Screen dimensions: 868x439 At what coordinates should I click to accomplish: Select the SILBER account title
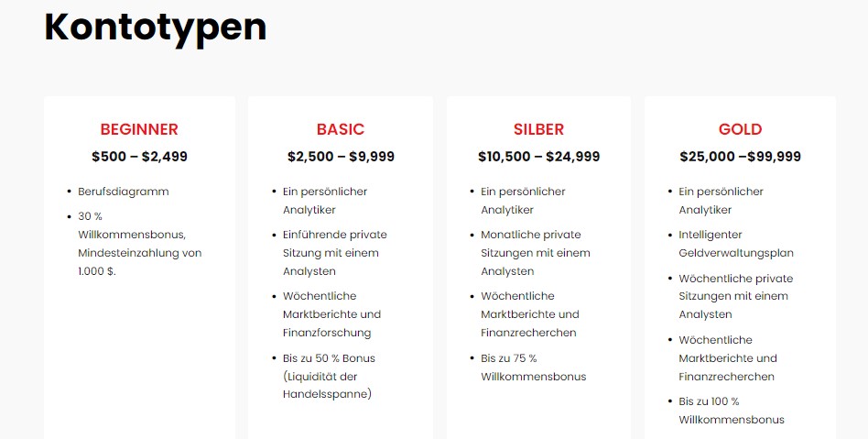coord(538,129)
